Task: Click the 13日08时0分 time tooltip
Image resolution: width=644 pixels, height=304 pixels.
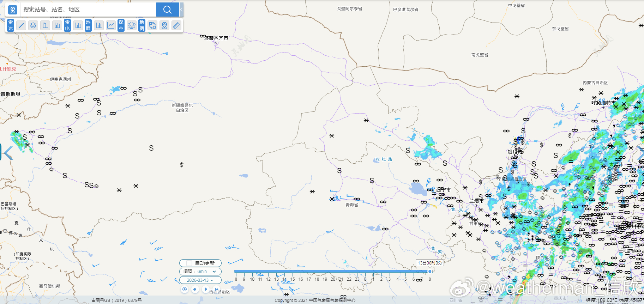Action: [x=430, y=263]
